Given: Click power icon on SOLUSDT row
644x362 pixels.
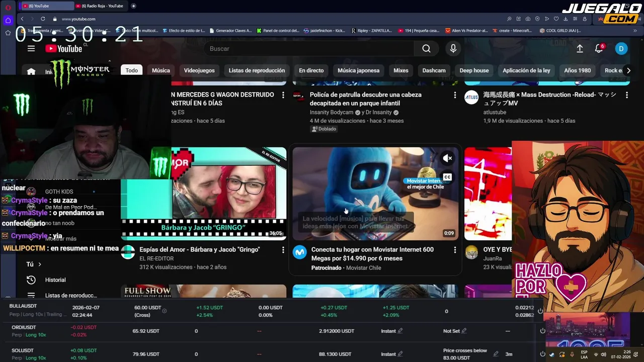Looking at the screenshot, I should 542,354.
